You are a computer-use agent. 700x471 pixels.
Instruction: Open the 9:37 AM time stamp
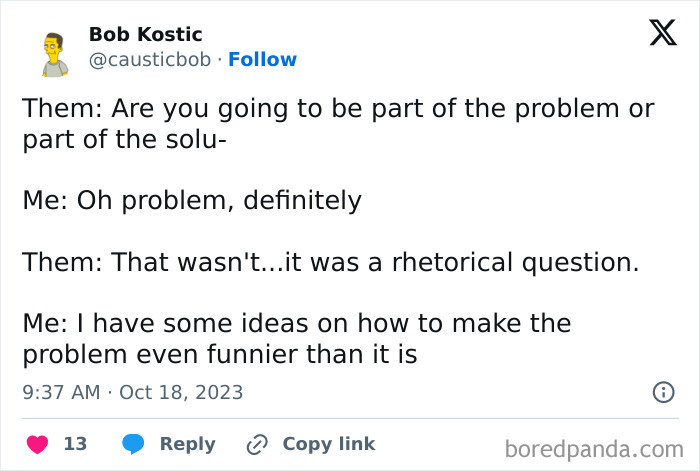click(60, 392)
